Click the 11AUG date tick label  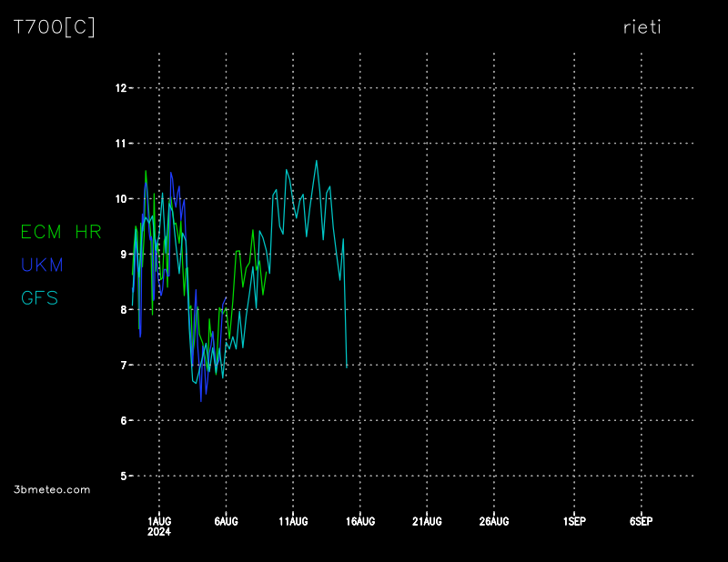pyautogui.click(x=293, y=521)
